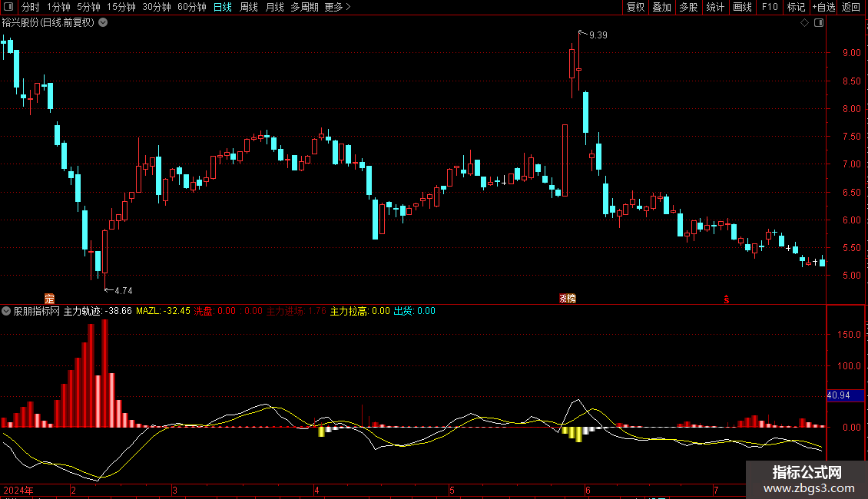Select the 1分钟 period tab
868x499 pixels.
(x=58, y=7)
